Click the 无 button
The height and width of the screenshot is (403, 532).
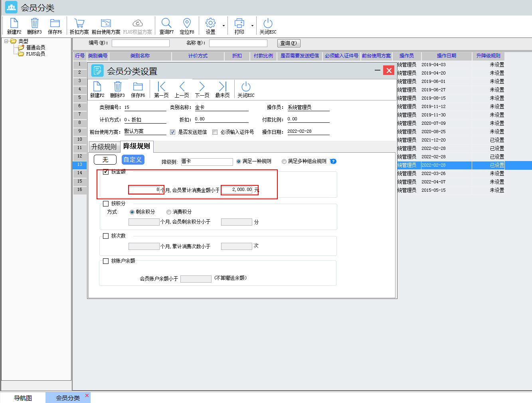tap(105, 160)
